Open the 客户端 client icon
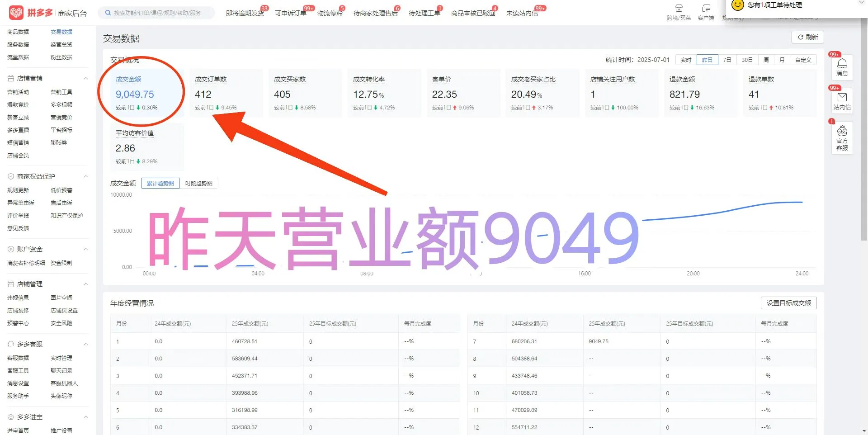Viewport: 868px width, 435px height. click(706, 8)
